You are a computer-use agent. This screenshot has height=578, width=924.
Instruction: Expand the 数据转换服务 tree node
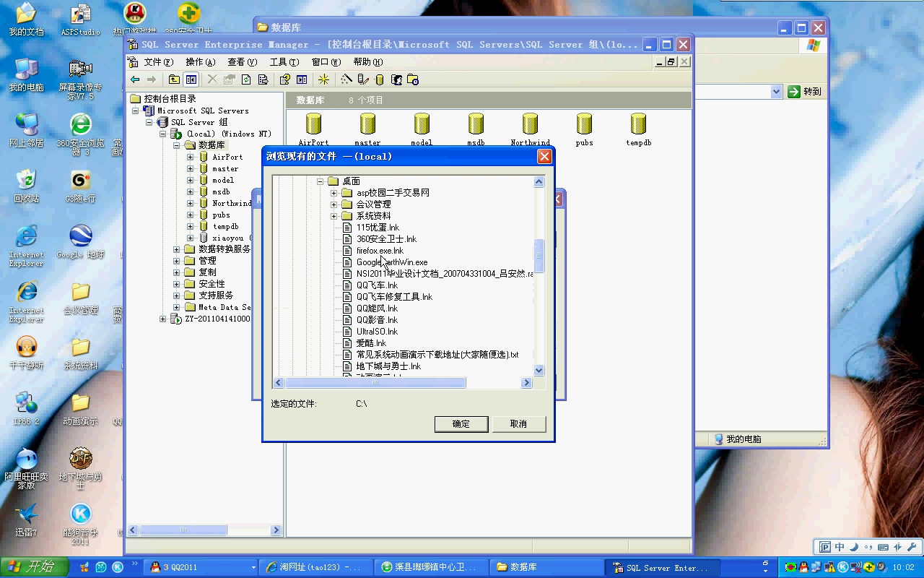coord(177,249)
